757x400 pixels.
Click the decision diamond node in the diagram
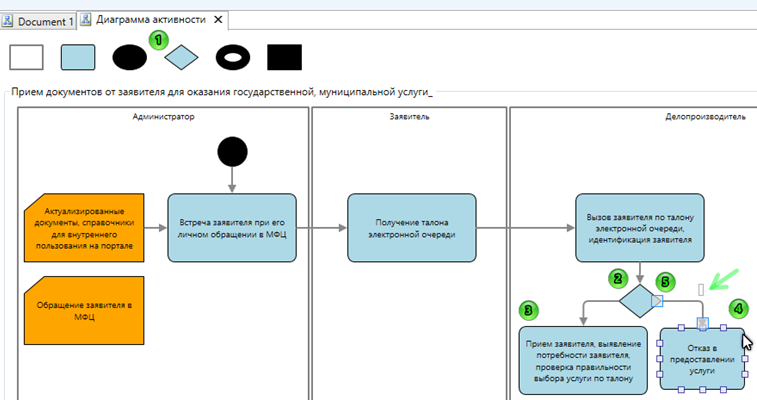(x=639, y=301)
